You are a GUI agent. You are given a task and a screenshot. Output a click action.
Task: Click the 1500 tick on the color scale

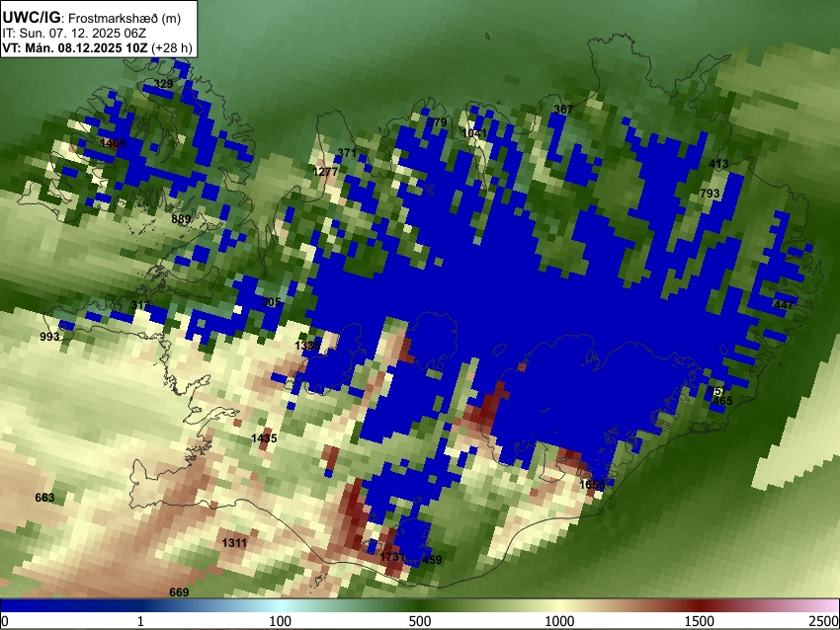coord(700,621)
